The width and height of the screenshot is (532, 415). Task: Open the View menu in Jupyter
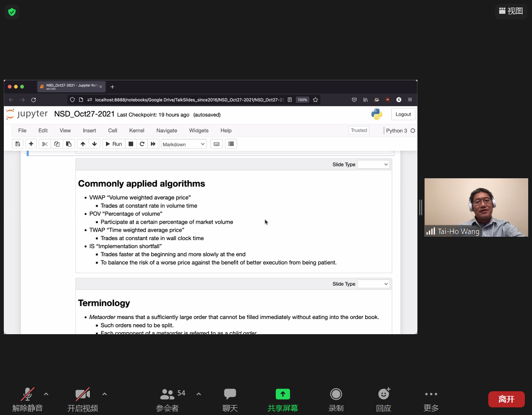tap(65, 130)
